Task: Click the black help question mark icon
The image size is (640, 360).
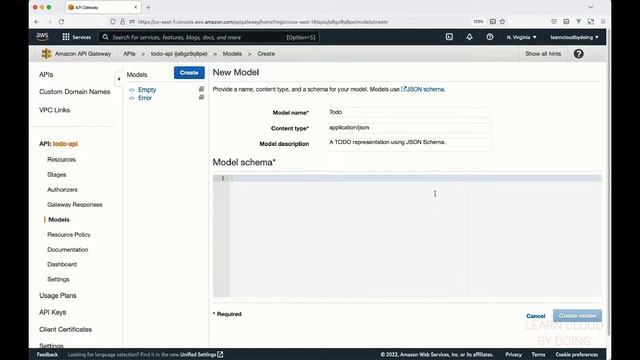Action: (x=578, y=54)
